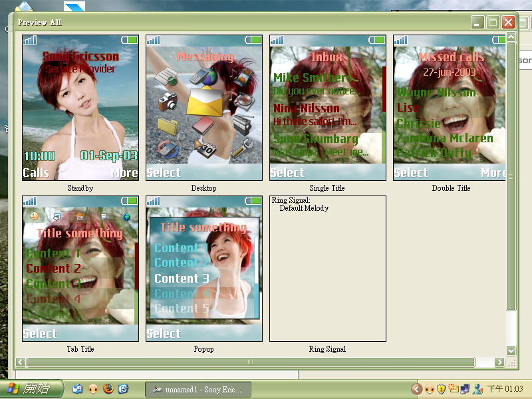532x399 pixels.
Task: Click 'Mike Smithers' in the Inbox preview
Action: tap(313, 78)
